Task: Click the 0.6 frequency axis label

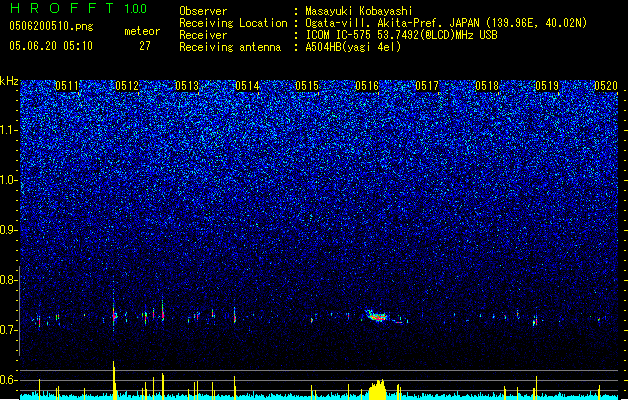Action: (x=8, y=380)
